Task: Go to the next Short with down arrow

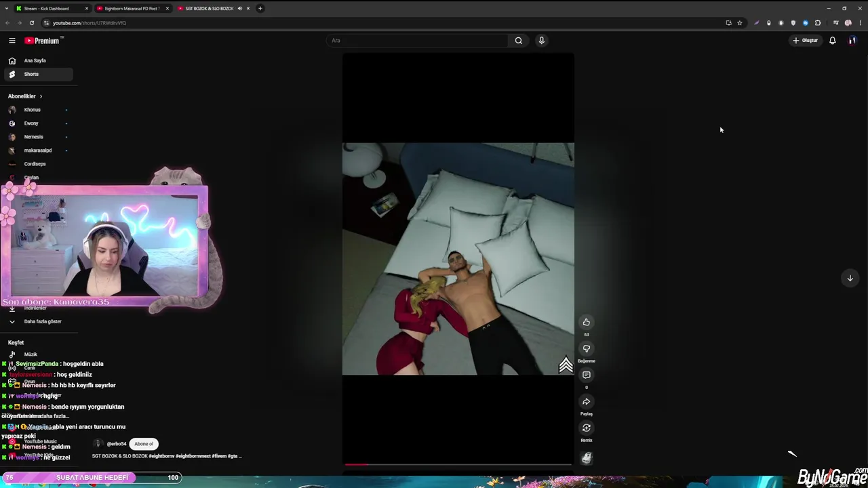Action: (850, 278)
